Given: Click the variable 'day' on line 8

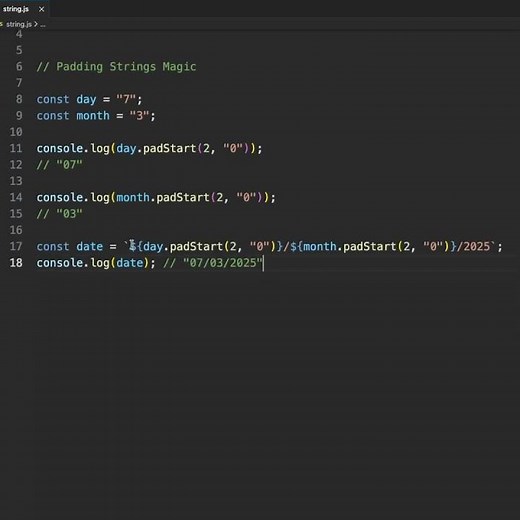Looking at the screenshot, I should (86, 99).
